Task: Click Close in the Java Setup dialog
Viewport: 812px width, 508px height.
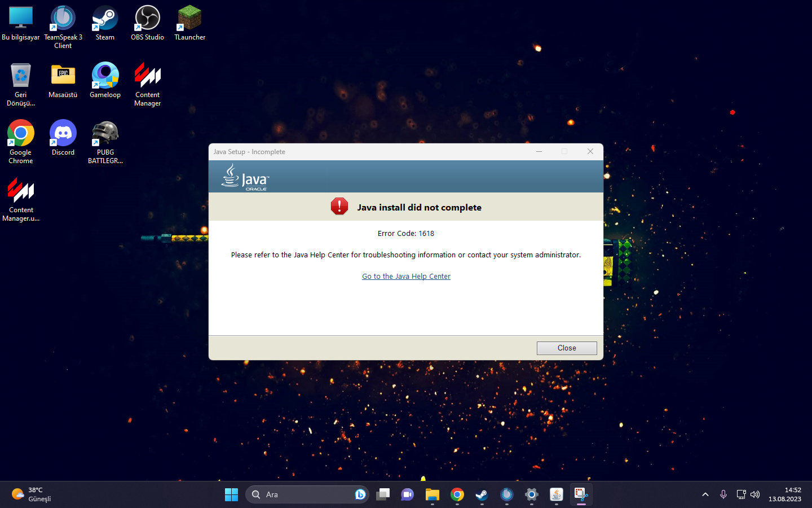Action: [x=567, y=348]
